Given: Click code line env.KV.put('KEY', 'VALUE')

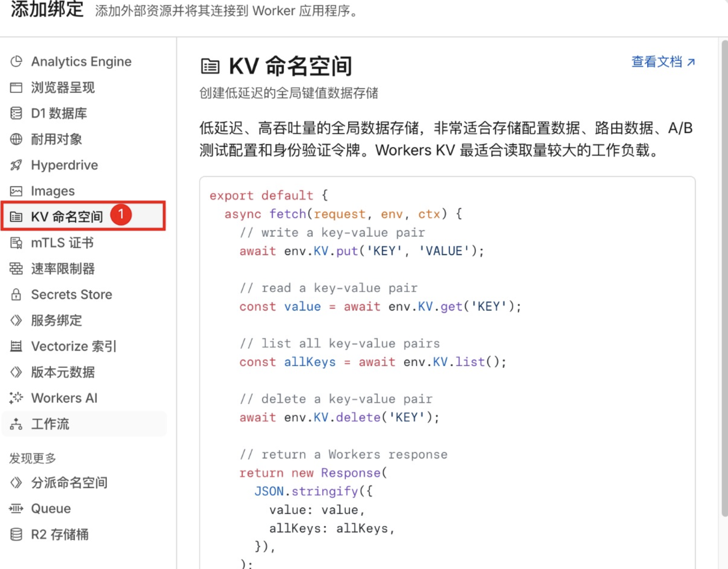Looking at the screenshot, I should (362, 251).
